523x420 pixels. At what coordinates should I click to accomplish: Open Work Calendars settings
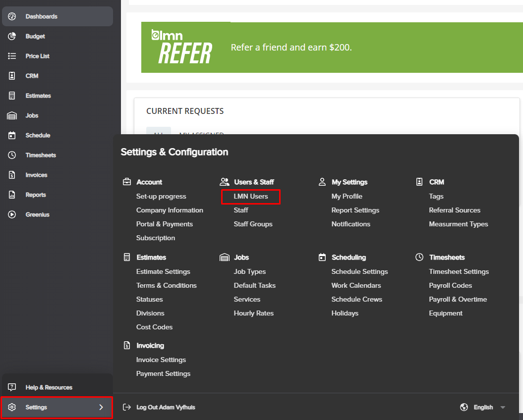(x=356, y=285)
